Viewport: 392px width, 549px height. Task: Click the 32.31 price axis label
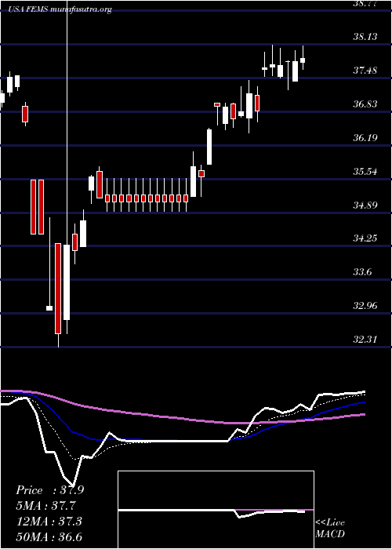365,340
